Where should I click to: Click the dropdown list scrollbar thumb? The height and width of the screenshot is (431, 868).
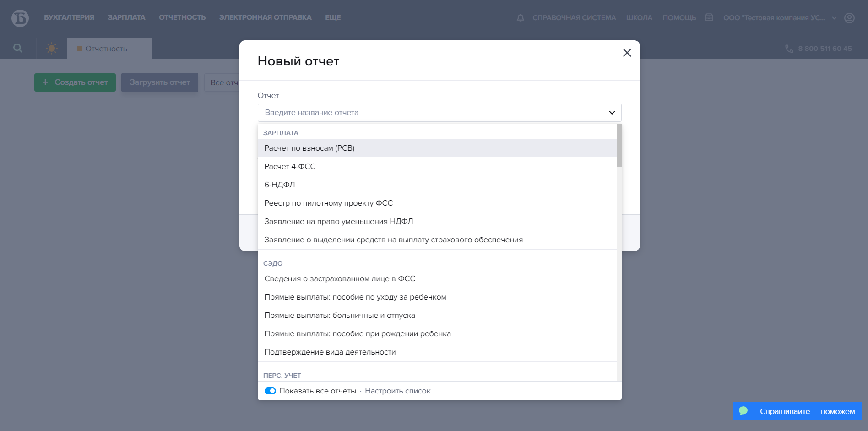pos(619,145)
